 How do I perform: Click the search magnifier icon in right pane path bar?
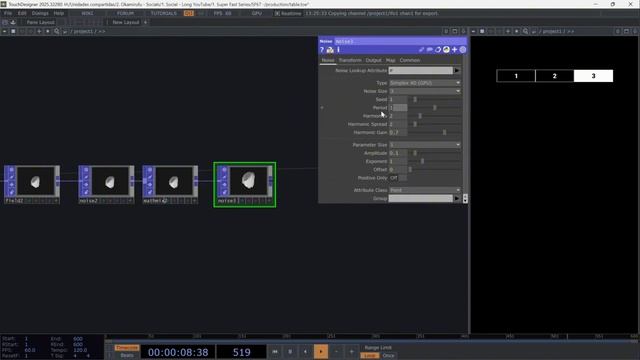click(525, 31)
